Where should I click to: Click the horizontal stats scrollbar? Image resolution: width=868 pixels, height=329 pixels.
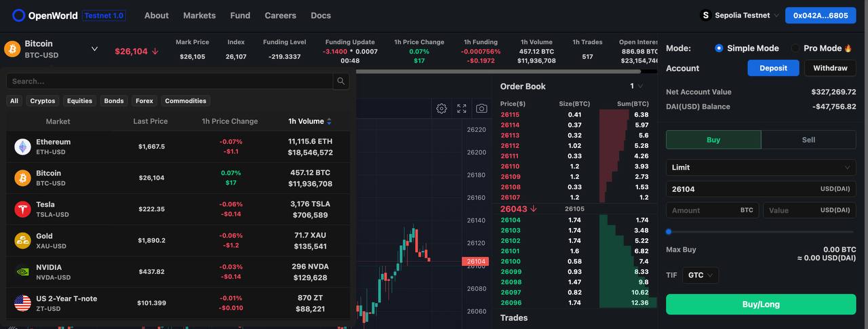coord(498,71)
